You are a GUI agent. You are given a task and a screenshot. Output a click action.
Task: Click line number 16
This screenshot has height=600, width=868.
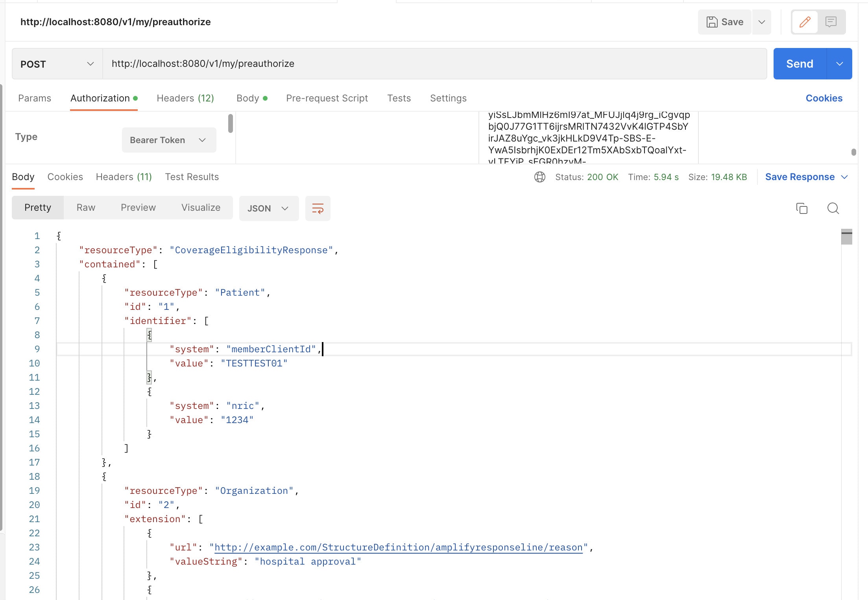click(x=34, y=448)
